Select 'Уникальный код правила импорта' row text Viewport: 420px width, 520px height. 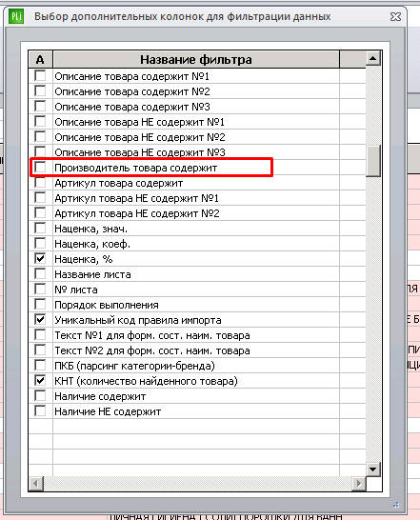pyautogui.click(x=138, y=320)
